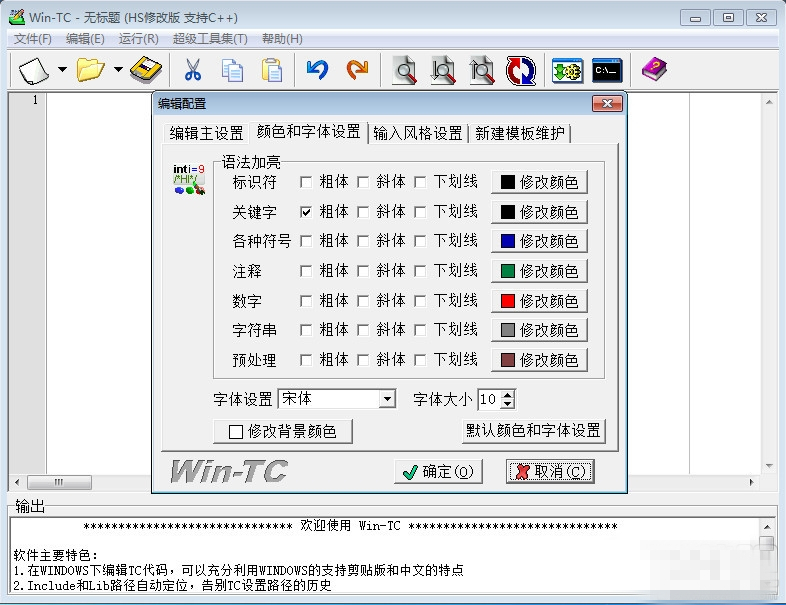The height and width of the screenshot is (605, 786).
Task: Switch to the 编辑主设置 tab
Action: pos(206,133)
